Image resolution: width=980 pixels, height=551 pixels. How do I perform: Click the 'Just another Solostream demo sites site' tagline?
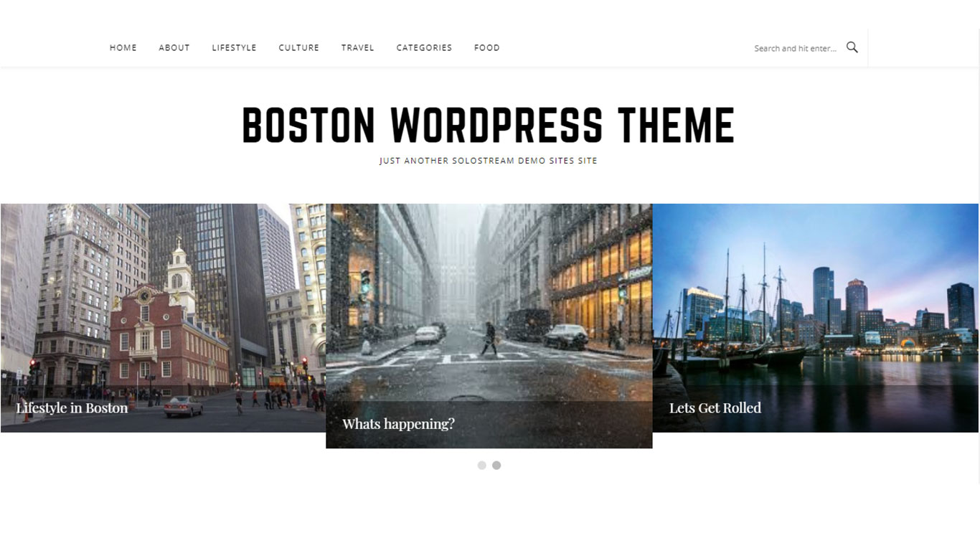pos(489,161)
